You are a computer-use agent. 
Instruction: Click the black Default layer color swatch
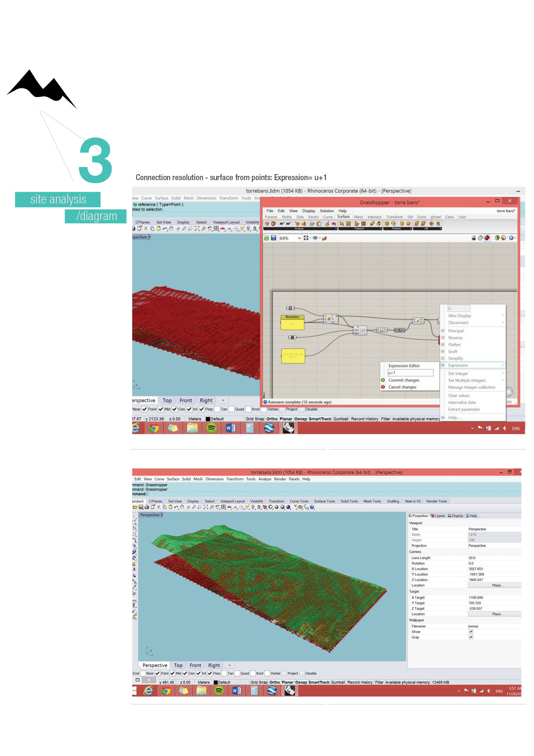tap(216, 683)
